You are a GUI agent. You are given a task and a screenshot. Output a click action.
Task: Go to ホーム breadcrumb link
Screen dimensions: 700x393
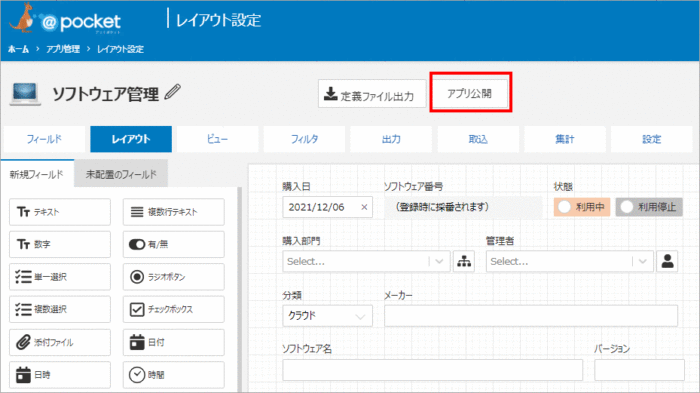pyautogui.click(x=18, y=49)
